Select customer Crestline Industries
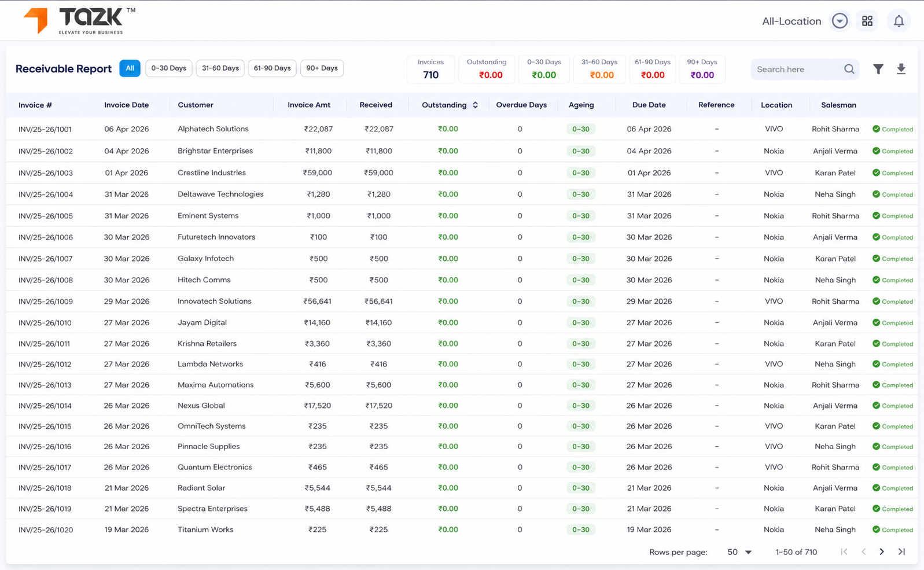The width and height of the screenshot is (924, 570). click(212, 172)
